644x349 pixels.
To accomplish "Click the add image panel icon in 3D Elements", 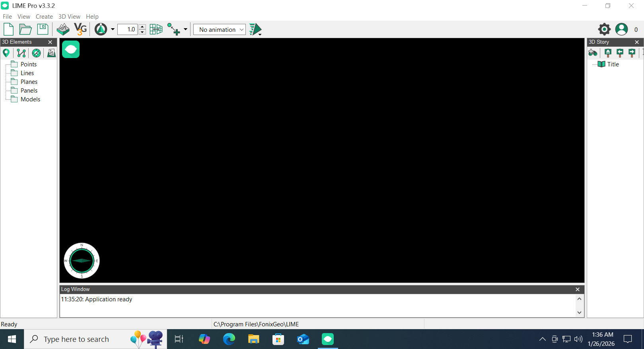I will point(51,53).
